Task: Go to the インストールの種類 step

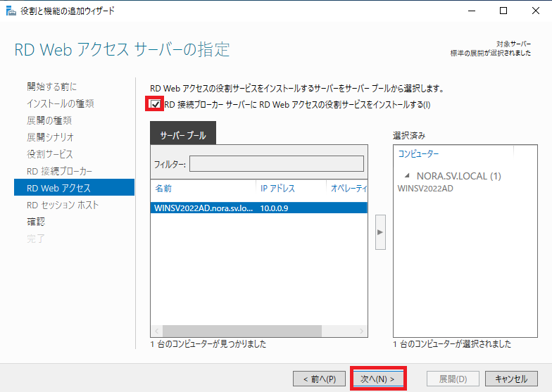Action: (x=61, y=103)
